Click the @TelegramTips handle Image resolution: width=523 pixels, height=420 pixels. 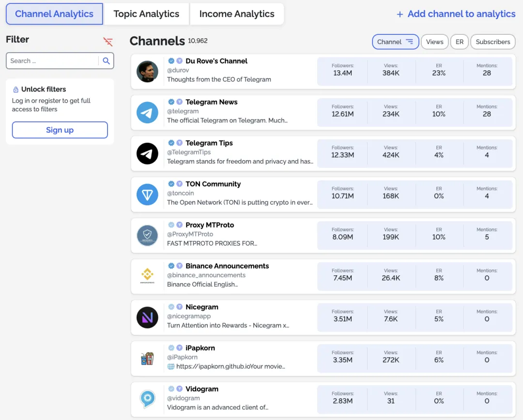189,152
